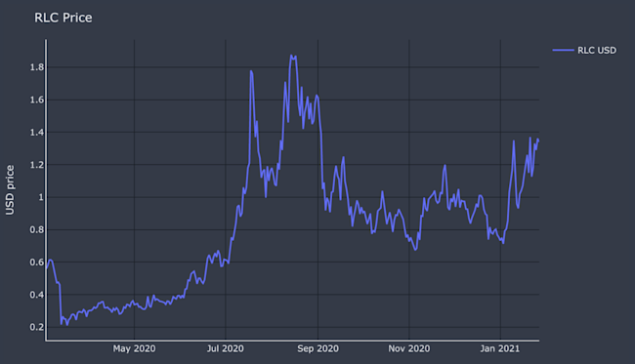635x364 pixels.
Task: Click the 0.6 y-axis tick label
Action: point(36,263)
